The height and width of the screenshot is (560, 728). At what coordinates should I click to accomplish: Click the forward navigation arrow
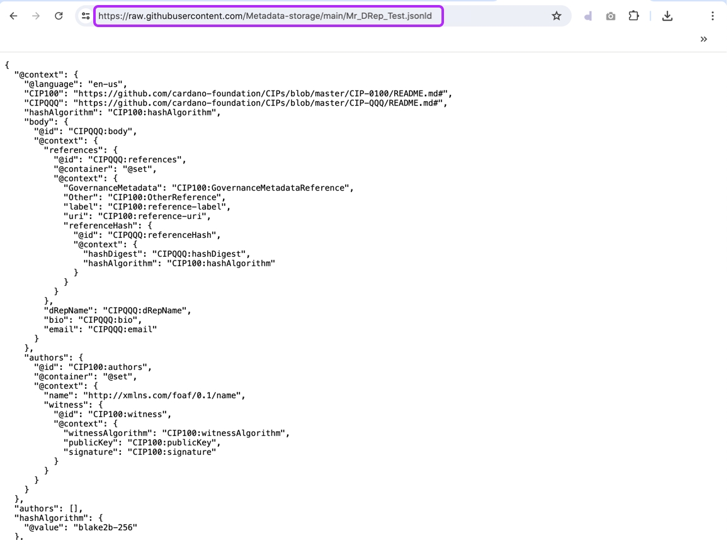tap(36, 16)
